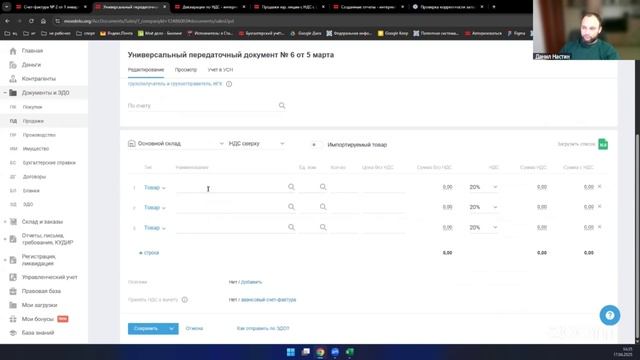This screenshot has width=640, height=360.
Task: Click row 1 unit search icon
Action: click(323, 187)
